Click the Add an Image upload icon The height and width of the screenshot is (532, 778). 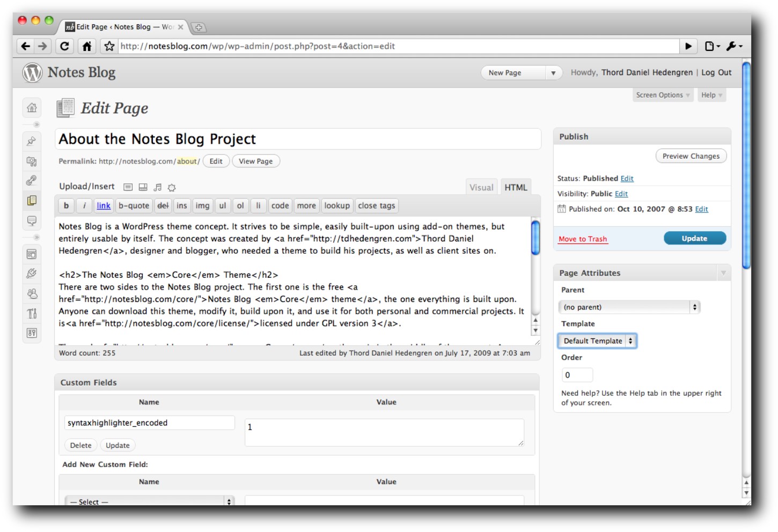pyautogui.click(x=128, y=187)
